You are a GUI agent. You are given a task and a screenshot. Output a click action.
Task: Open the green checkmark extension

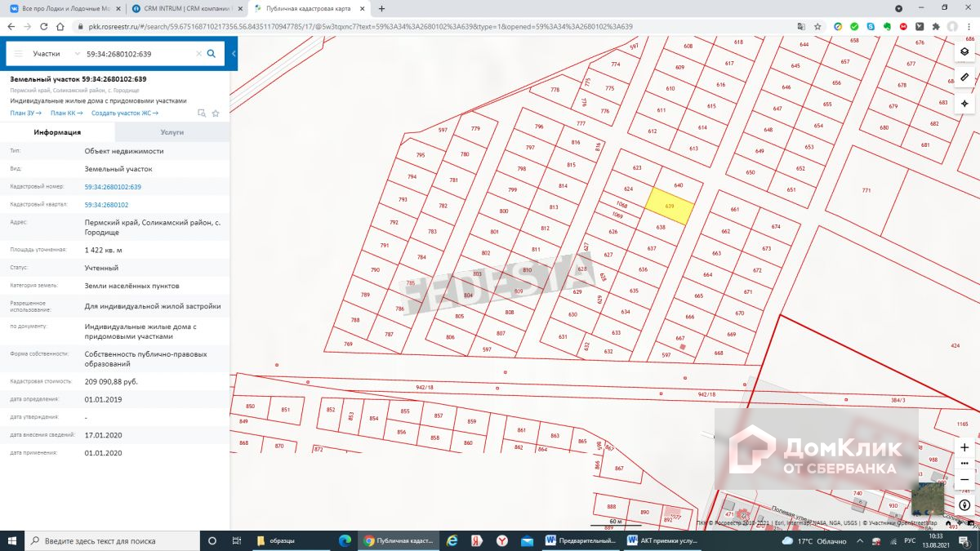pyautogui.click(x=854, y=26)
